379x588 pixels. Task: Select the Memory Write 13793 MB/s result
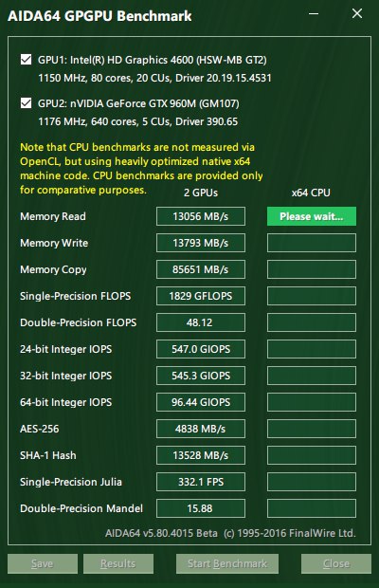pos(201,243)
